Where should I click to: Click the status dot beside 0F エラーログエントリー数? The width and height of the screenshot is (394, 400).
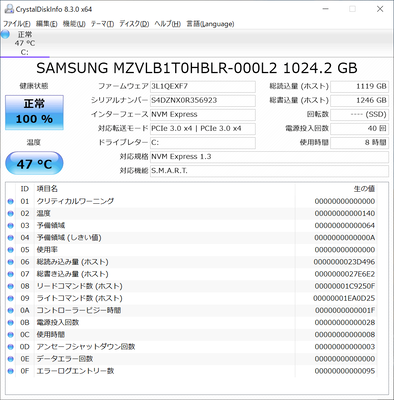point(10,371)
